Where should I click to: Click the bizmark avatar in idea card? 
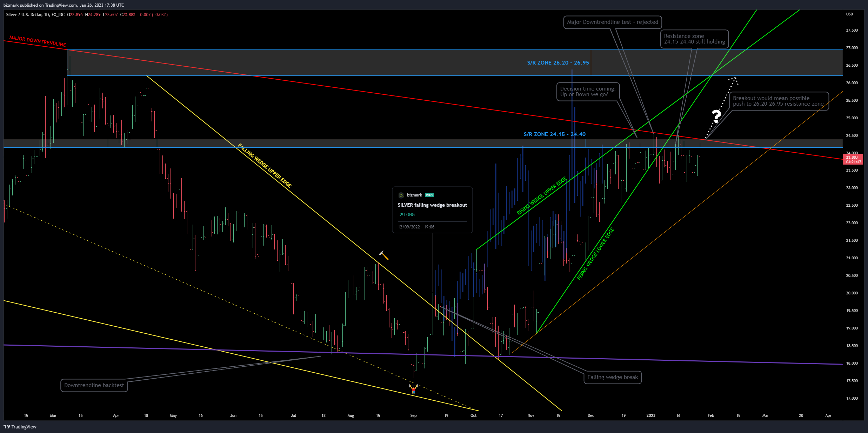click(x=401, y=195)
